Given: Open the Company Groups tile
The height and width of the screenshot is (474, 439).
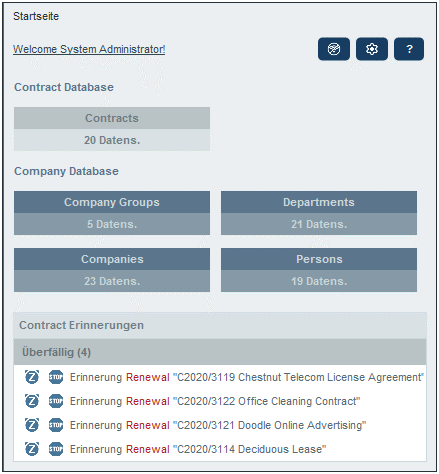Looking at the screenshot, I should [x=112, y=213].
